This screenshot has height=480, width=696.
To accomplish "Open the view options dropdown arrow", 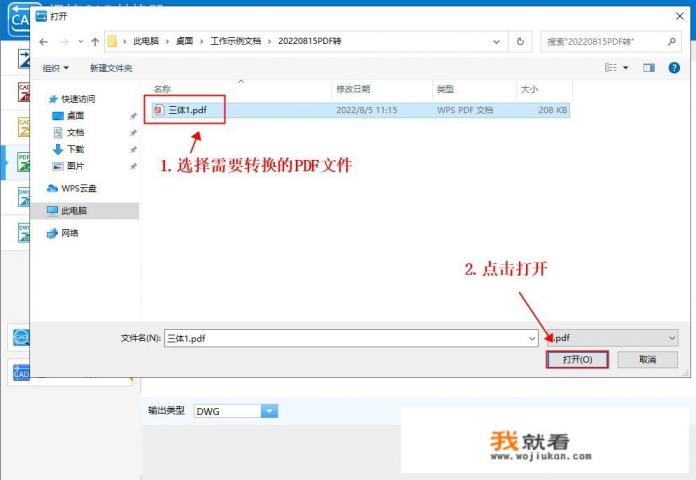I will click(626, 67).
